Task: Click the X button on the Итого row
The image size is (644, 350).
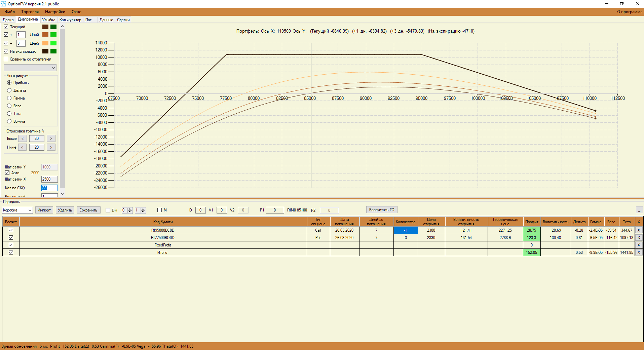Action: click(x=639, y=252)
